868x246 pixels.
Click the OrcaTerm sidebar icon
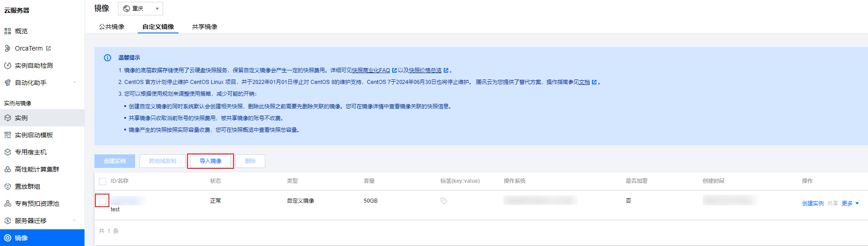click(x=8, y=48)
